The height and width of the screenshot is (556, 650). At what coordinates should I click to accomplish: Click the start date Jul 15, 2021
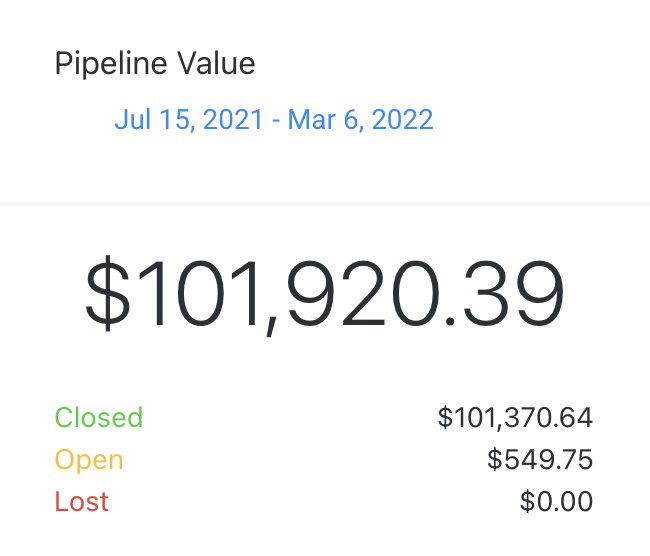click(189, 120)
